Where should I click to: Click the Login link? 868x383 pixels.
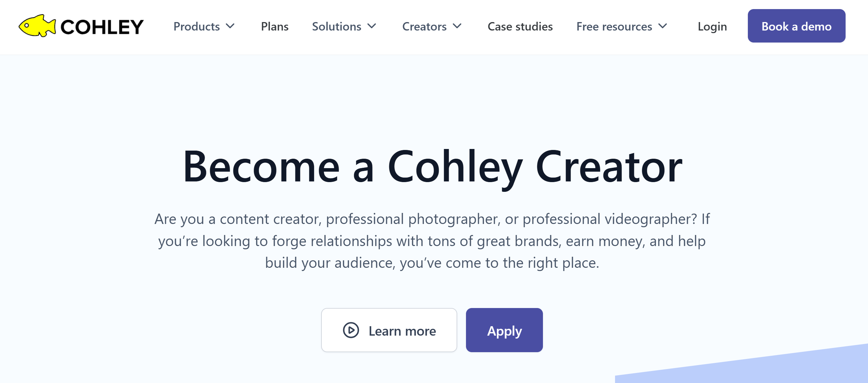tap(712, 26)
